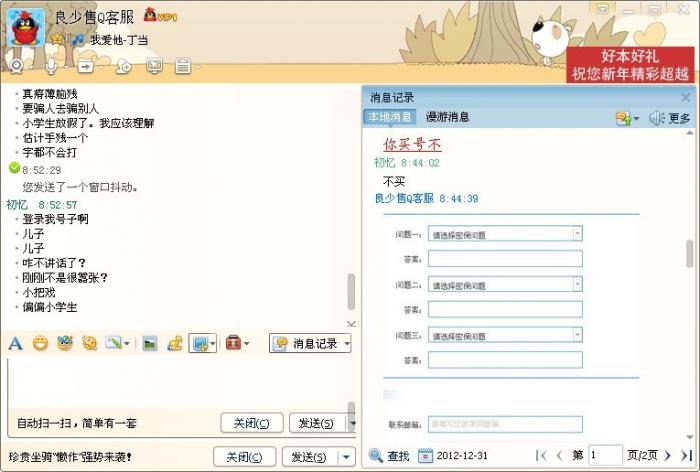Create a discussion group with add-people icon
The height and width of the screenshot is (472, 700).
[123, 67]
